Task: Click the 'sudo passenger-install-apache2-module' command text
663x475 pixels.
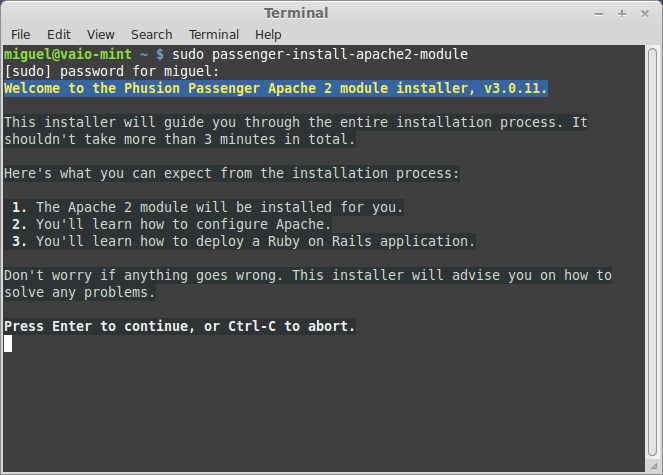Action: [x=320, y=54]
